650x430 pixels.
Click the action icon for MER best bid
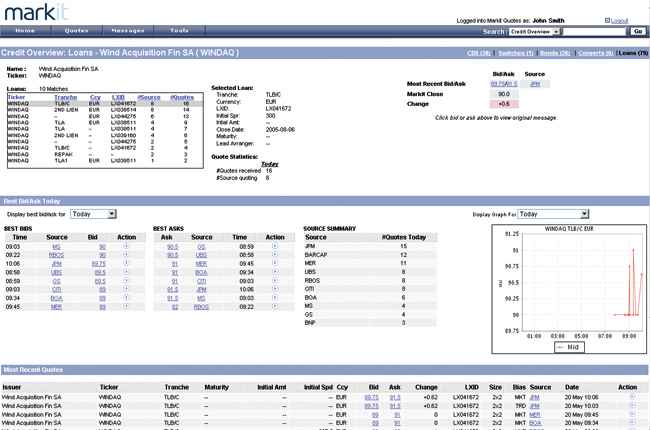pos(126,306)
